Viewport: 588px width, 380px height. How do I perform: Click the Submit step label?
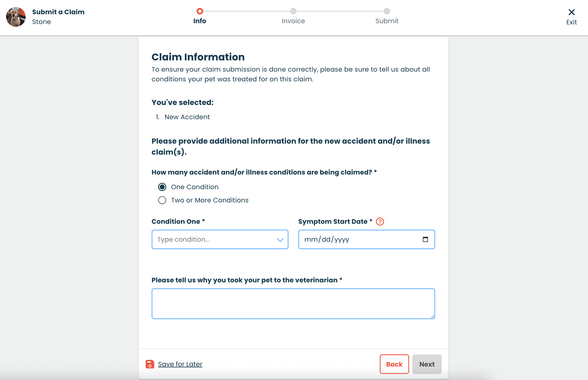click(x=386, y=21)
